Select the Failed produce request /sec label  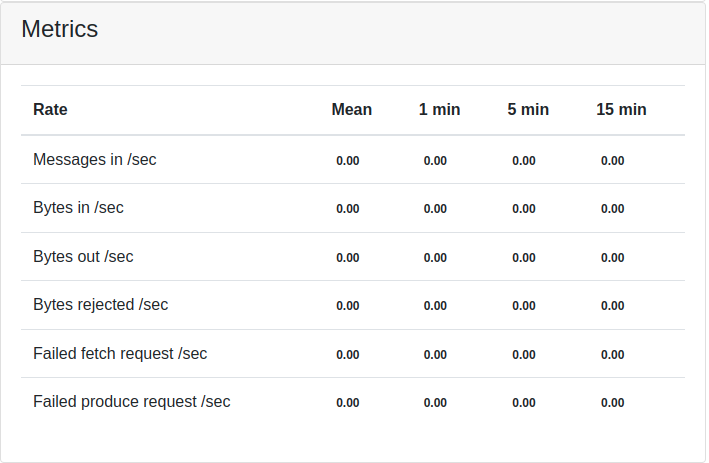click(x=131, y=402)
